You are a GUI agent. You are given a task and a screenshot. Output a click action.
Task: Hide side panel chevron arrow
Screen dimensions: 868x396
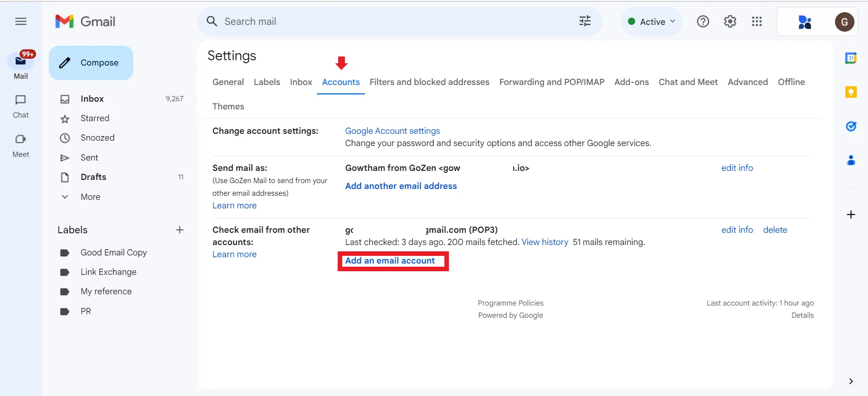click(851, 381)
